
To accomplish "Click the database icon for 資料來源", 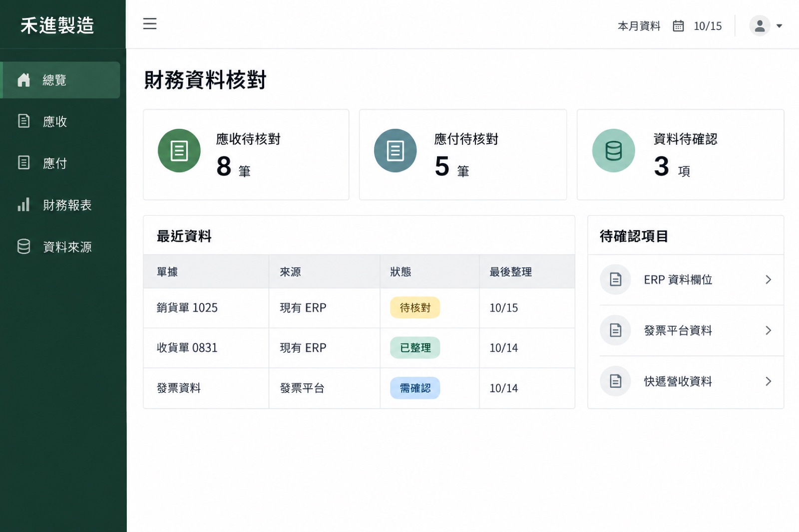I will click(24, 247).
